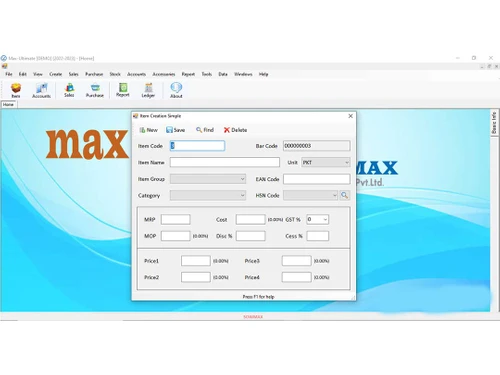Open the Purchase menu
The width and height of the screenshot is (500, 375).
[94, 74]
